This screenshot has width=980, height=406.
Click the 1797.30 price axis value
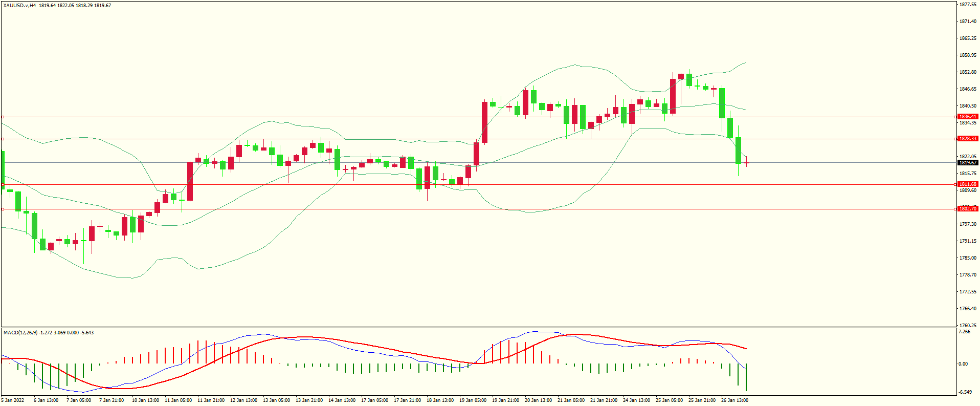[968, 224]
